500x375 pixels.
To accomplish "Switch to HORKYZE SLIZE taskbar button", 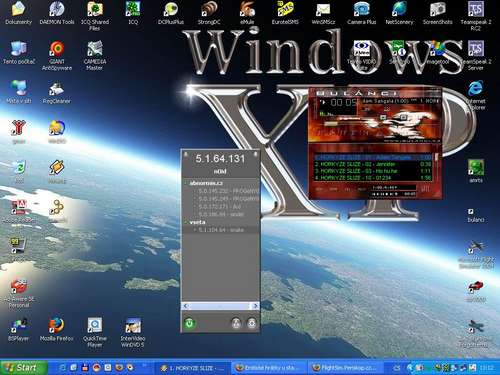I will coord(193,368).
